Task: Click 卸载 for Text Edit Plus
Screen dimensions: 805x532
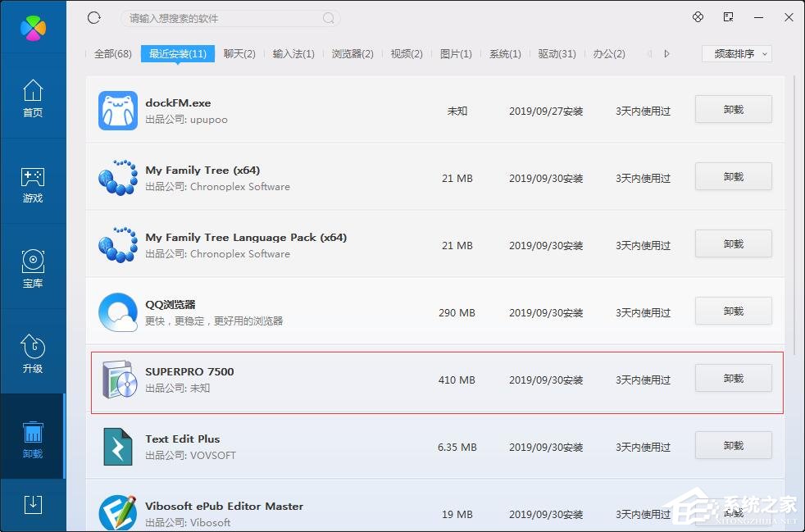Action: pos(732,445)
